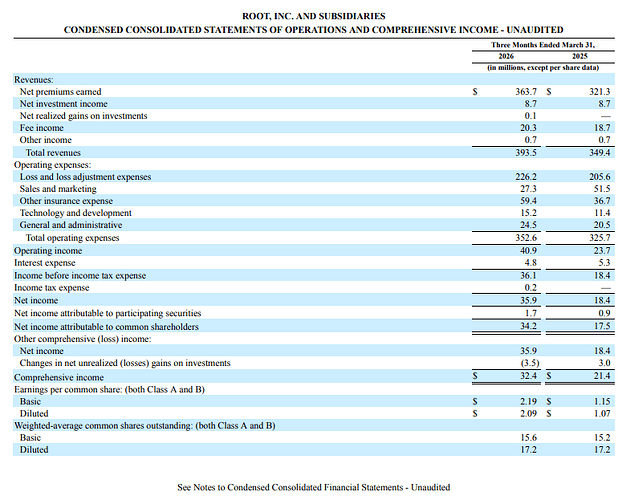Select the Changes in net unrealized value (3.5)

529,363
